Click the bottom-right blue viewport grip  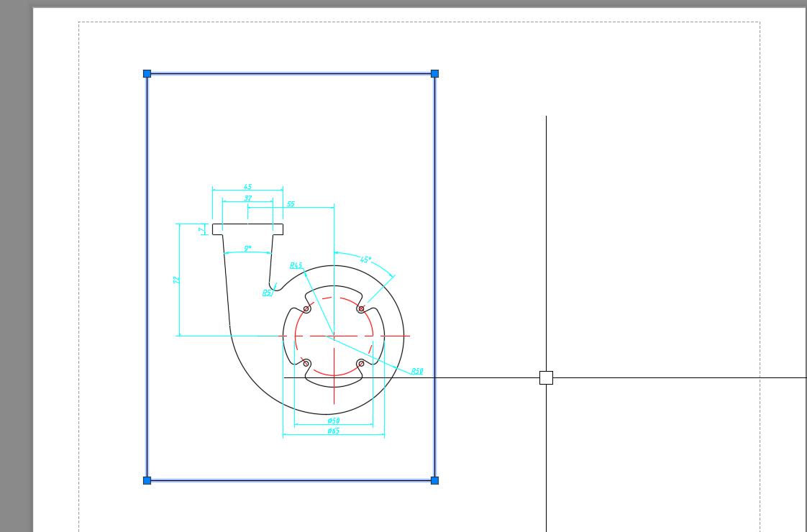click(x=434, y=480)
